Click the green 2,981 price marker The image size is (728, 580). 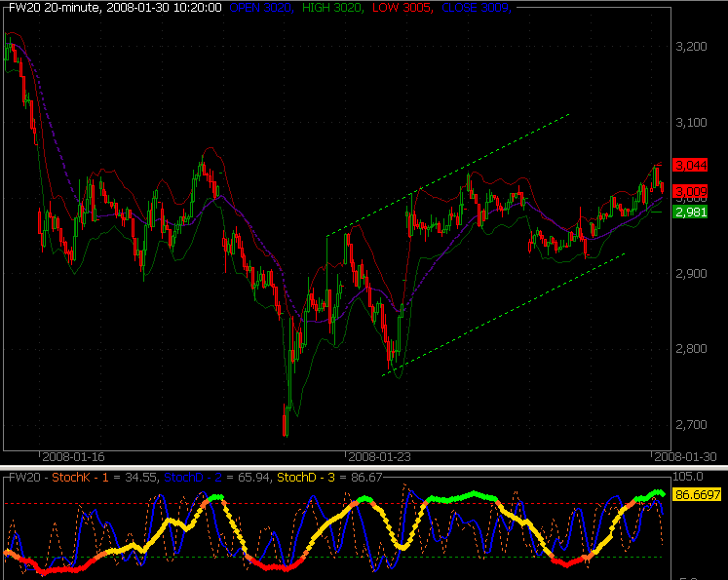tap(690, 213)
